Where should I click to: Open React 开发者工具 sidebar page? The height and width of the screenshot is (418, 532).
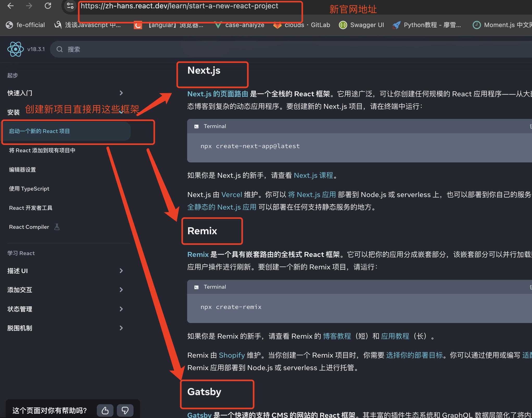[x=31, y=208]
